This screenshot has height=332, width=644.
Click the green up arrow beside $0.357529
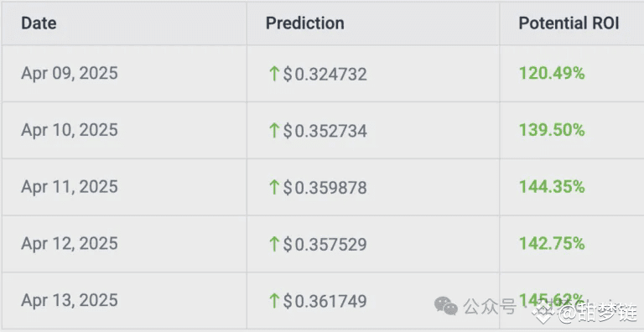(273, 245)
